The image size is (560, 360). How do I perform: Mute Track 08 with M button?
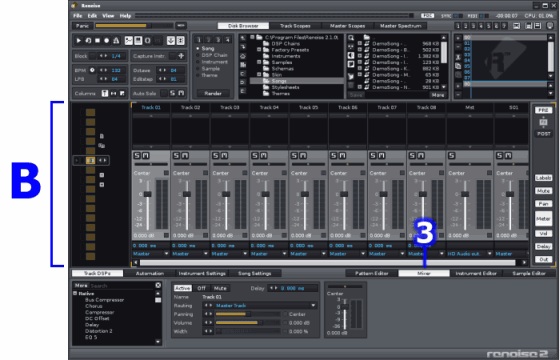coord(421,156)
